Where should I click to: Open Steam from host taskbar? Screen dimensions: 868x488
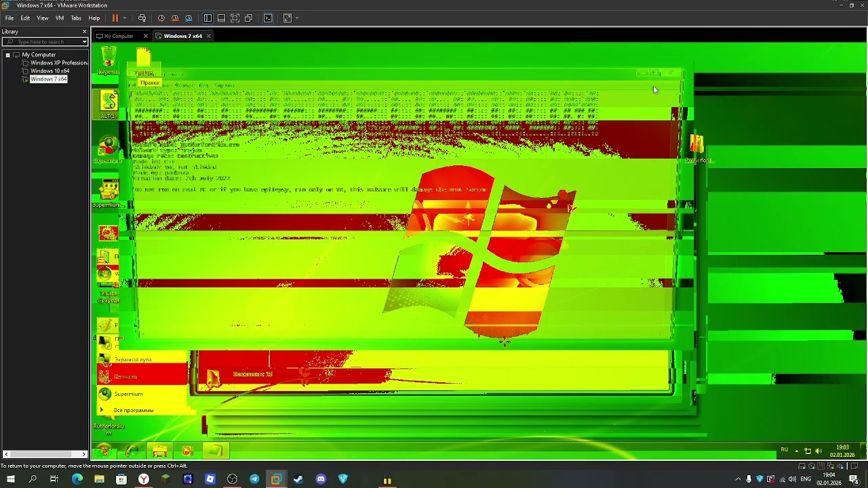click(x=298, y=479)
